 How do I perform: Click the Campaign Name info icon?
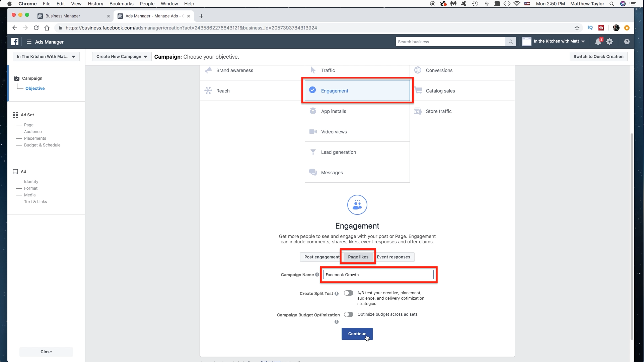click(x=317, y=275)
